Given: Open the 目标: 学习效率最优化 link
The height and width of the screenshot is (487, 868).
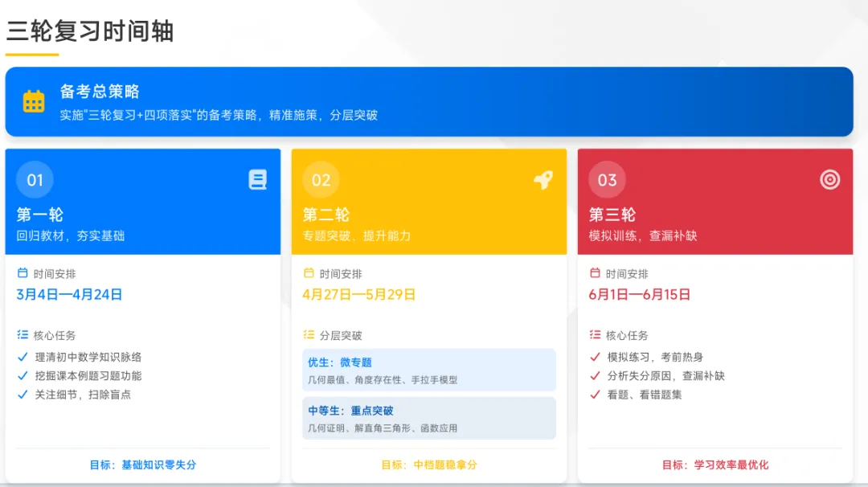Looking at the screenshot, I should pos(714,465).
